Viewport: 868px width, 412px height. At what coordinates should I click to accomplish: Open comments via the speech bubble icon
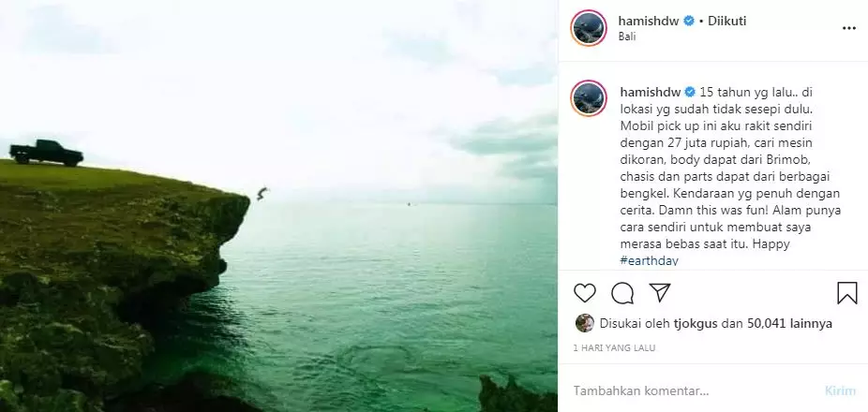coord(622,293)
